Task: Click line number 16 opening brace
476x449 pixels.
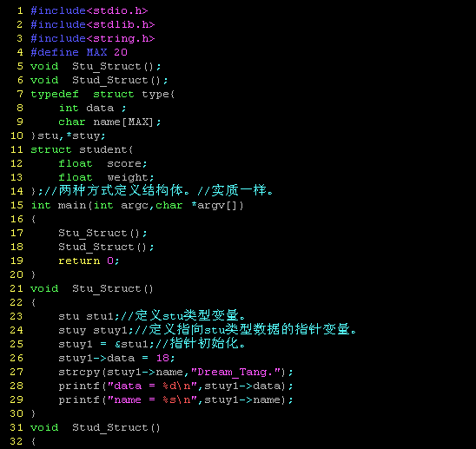Action: 33,219
